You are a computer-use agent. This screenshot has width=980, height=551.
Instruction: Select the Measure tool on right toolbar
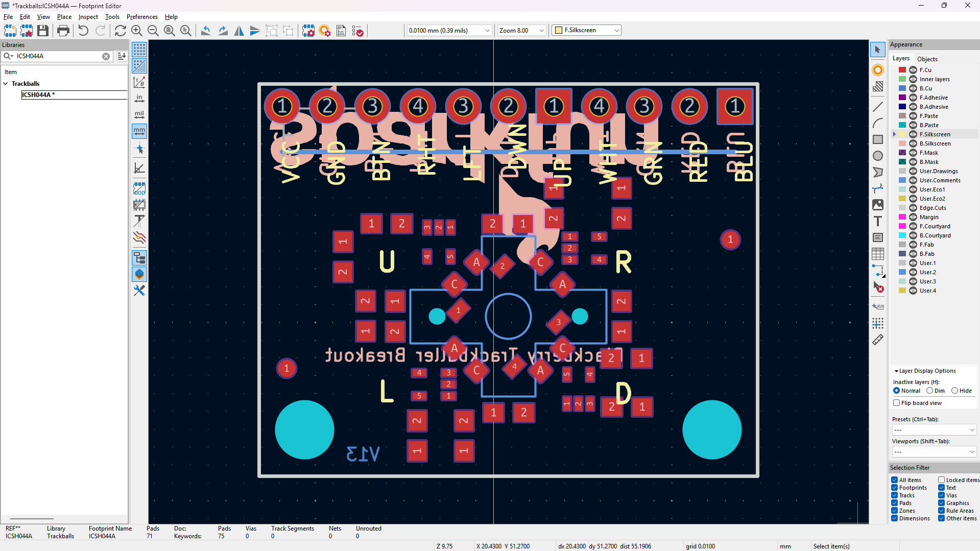point(878,340)
